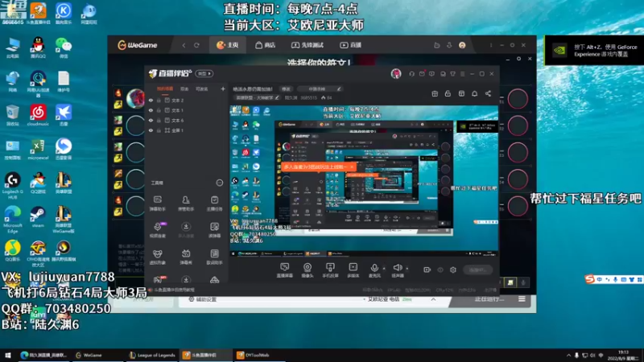Select the first scene tab in stream companion
Image resolution: width=644 pixels, height=362 pixels.
click(165, 88)
